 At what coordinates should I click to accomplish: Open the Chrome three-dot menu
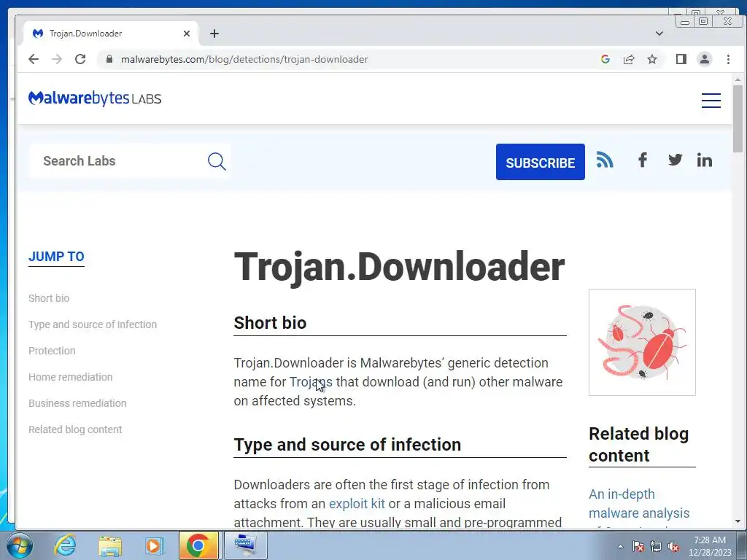pos(728,59)
